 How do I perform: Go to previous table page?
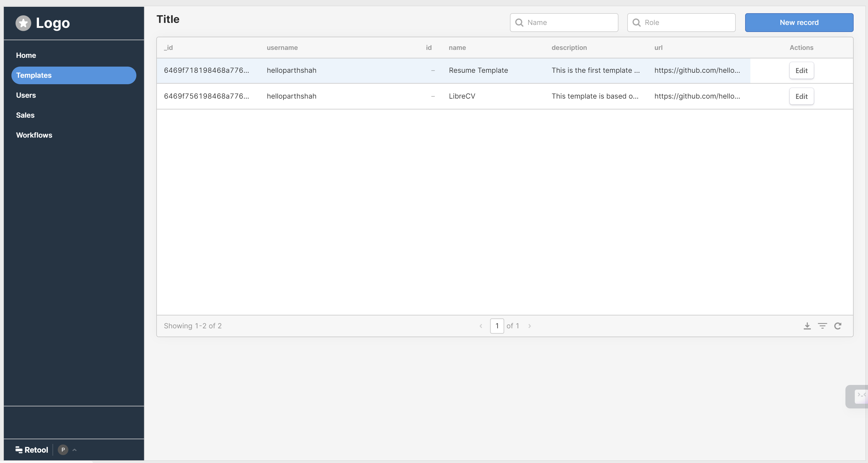481,326
